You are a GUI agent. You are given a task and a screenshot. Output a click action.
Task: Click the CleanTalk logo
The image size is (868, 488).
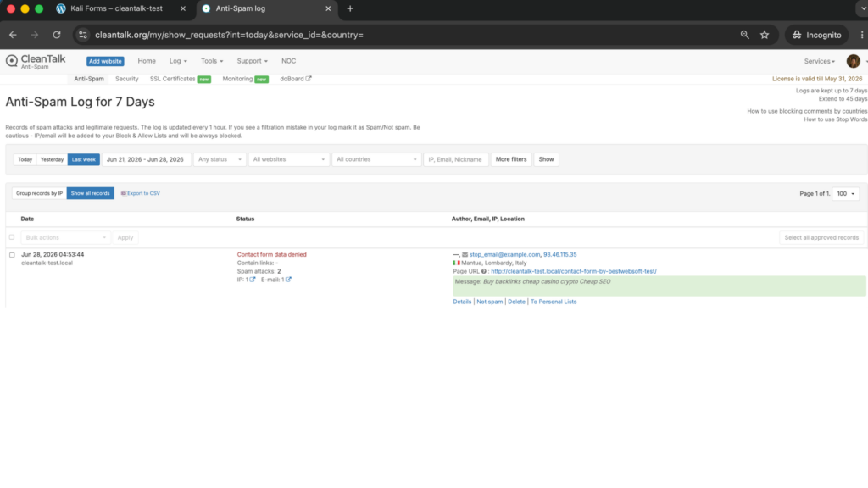[x=36, y=61]
